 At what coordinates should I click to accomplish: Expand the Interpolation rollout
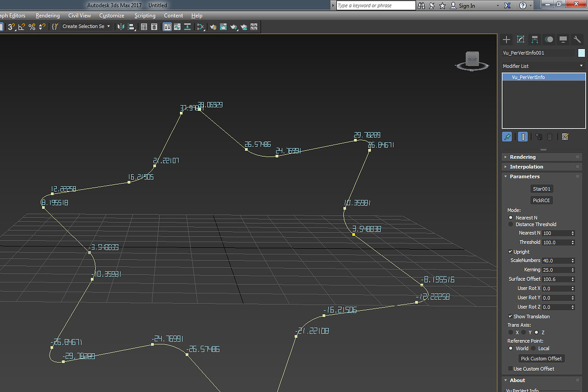pyautogui.click(x=542, y=167)
